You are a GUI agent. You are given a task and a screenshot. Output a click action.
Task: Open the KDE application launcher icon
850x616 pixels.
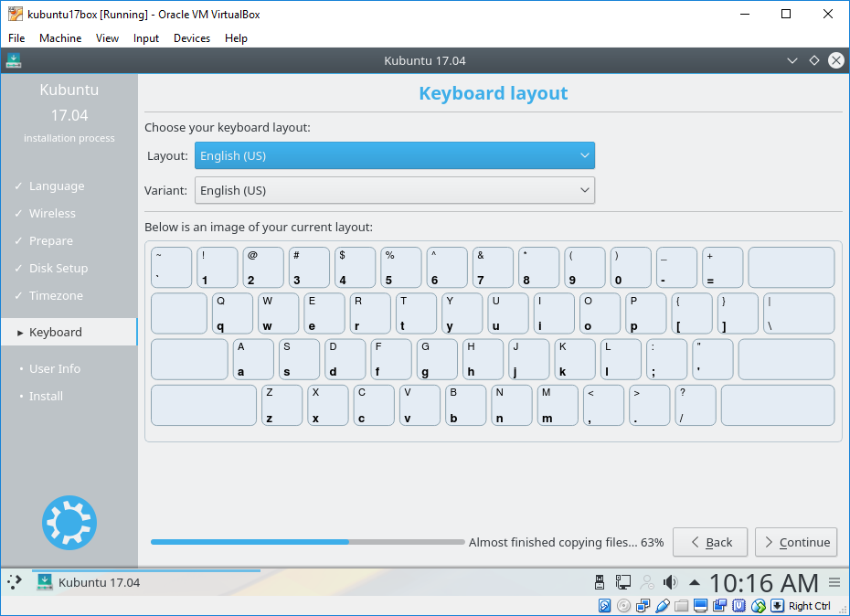tap(15, 582)
